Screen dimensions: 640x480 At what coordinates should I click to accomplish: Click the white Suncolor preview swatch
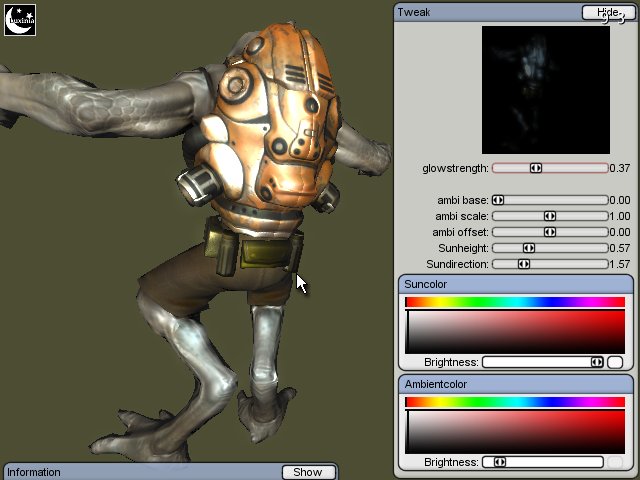pos(615,362)
